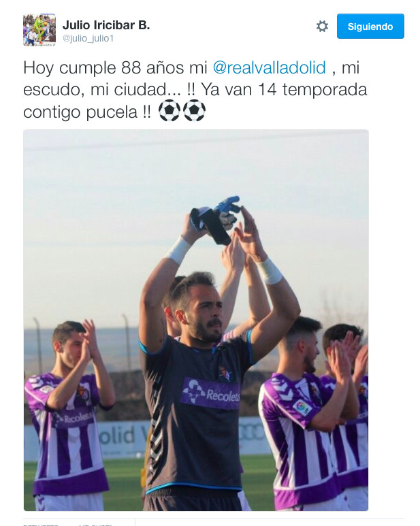Open the attached tweet photo

pyautogui.click(x=196, y=320)
